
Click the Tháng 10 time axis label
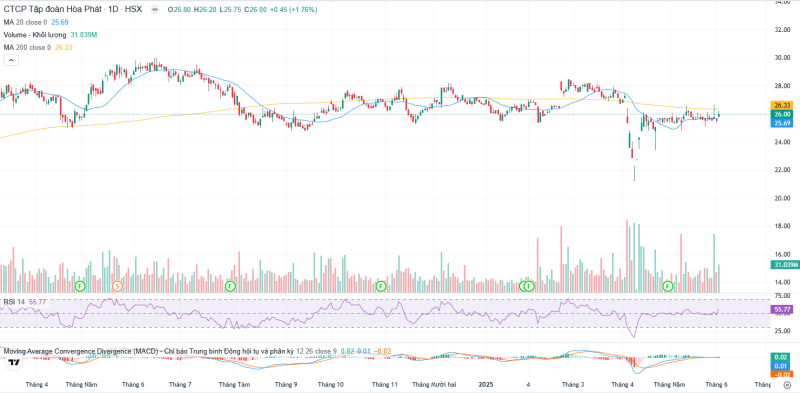point(332,384)
